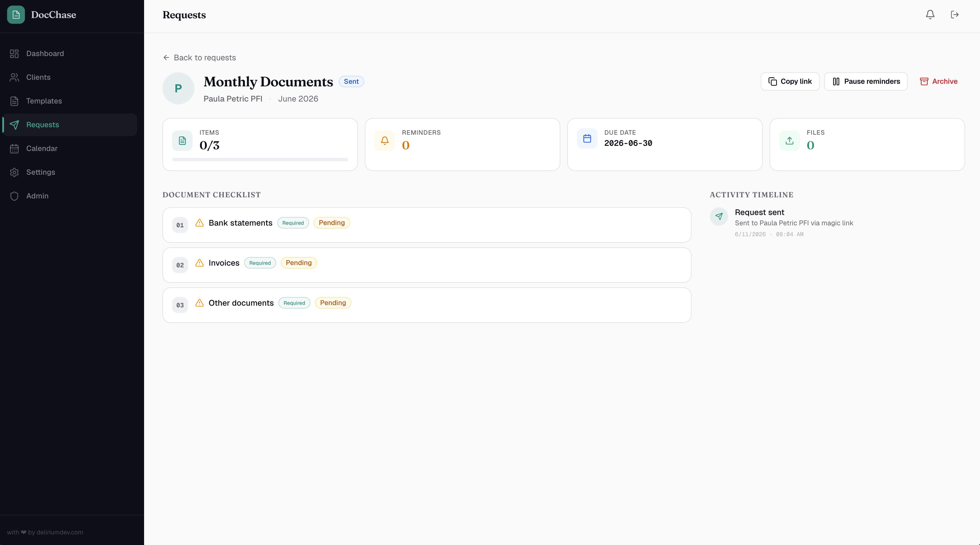The height and width of the screenshot is (545, 980).
Task: Click the items progress bar
Action: click(x=260, y=160)
